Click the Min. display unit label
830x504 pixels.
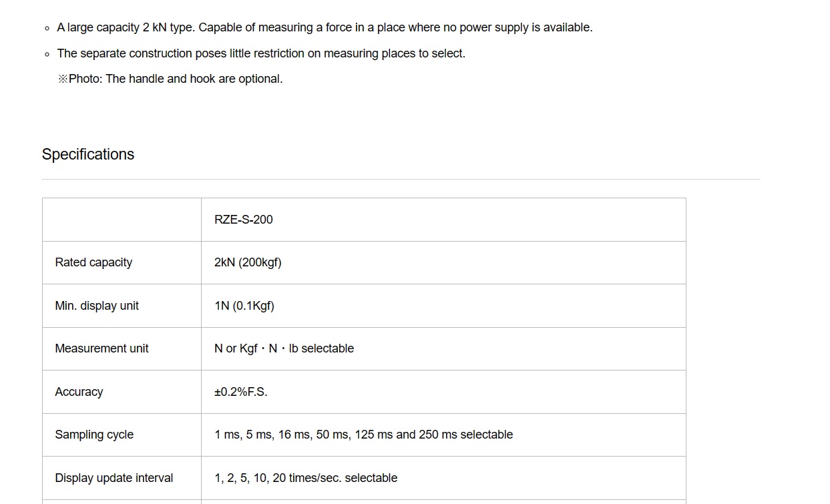point(97,306)
